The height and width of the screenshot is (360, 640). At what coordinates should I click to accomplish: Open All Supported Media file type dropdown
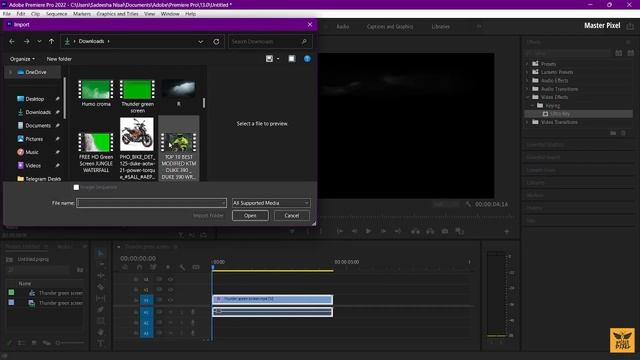[x=271, y=203]
